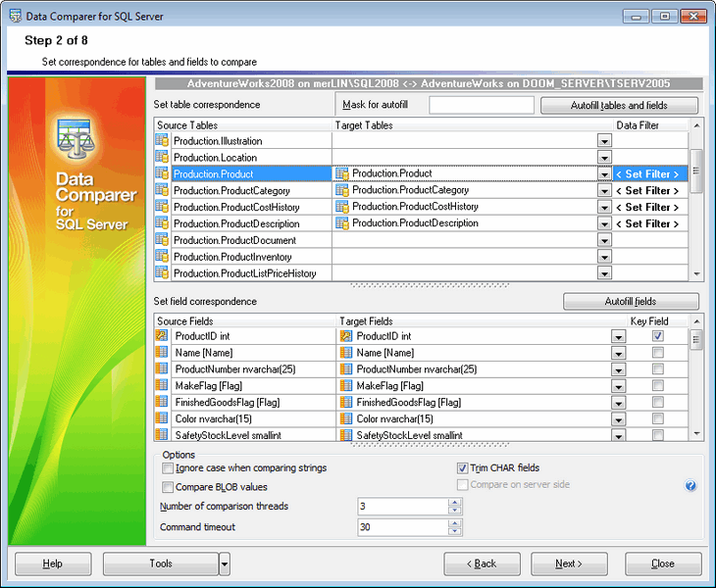Viewport: 716px width, 588px height.
Task: Click the target Name [Name] field icon
Action: (x=346, y=353)
